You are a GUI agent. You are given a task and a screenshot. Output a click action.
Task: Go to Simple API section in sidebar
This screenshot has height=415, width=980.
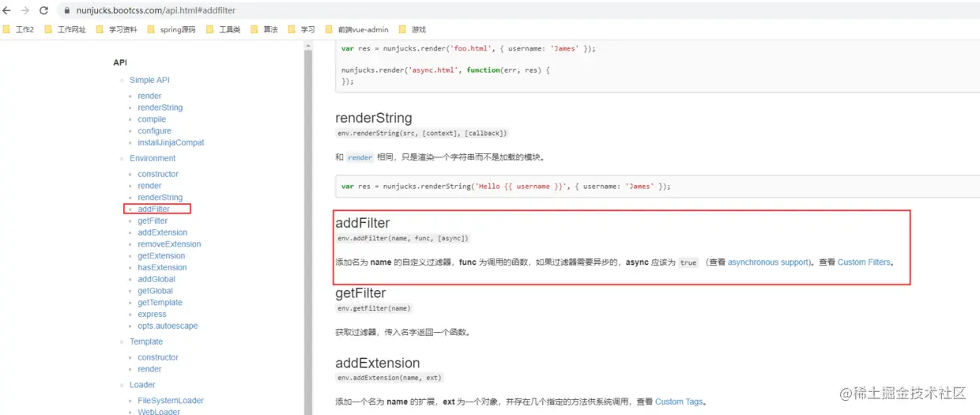point(149,80)
